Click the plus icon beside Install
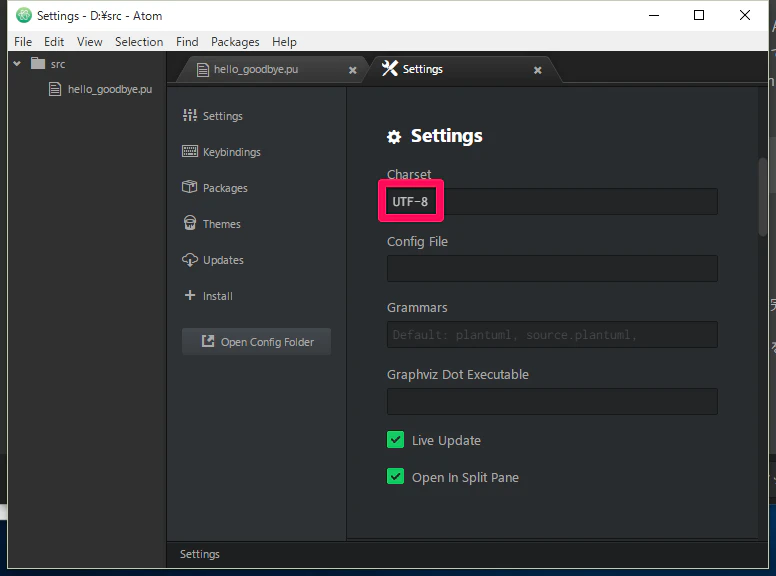776x576 pixels. coord(190,295)
